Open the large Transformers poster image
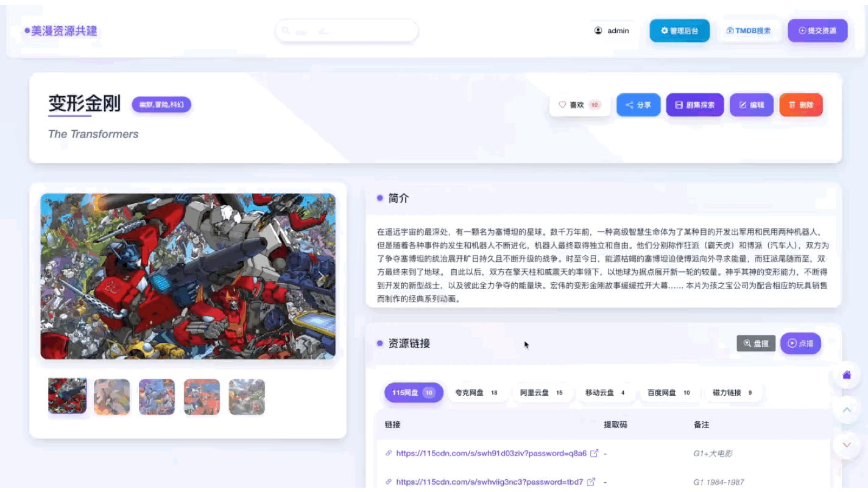This screenshot has height=492, width=868. point(188,276)
